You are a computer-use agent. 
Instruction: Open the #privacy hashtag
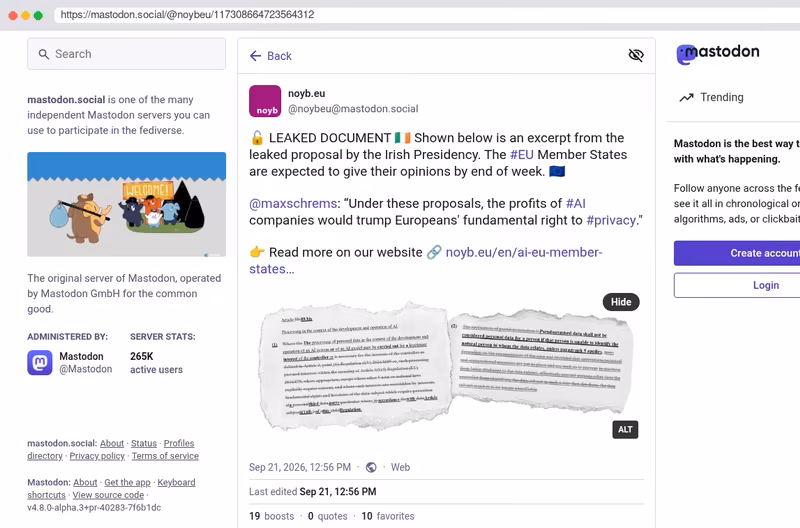pyautogui.click(x=611, y=220)
